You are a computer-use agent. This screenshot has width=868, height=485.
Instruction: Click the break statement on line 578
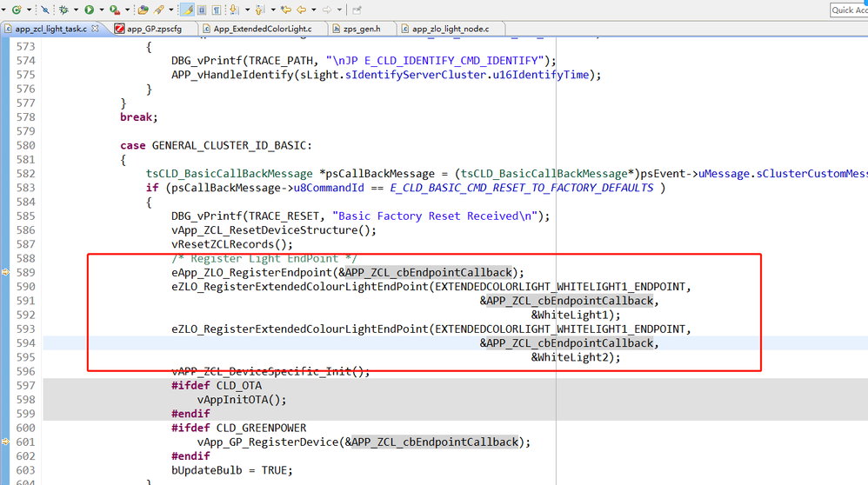(139, 117)
